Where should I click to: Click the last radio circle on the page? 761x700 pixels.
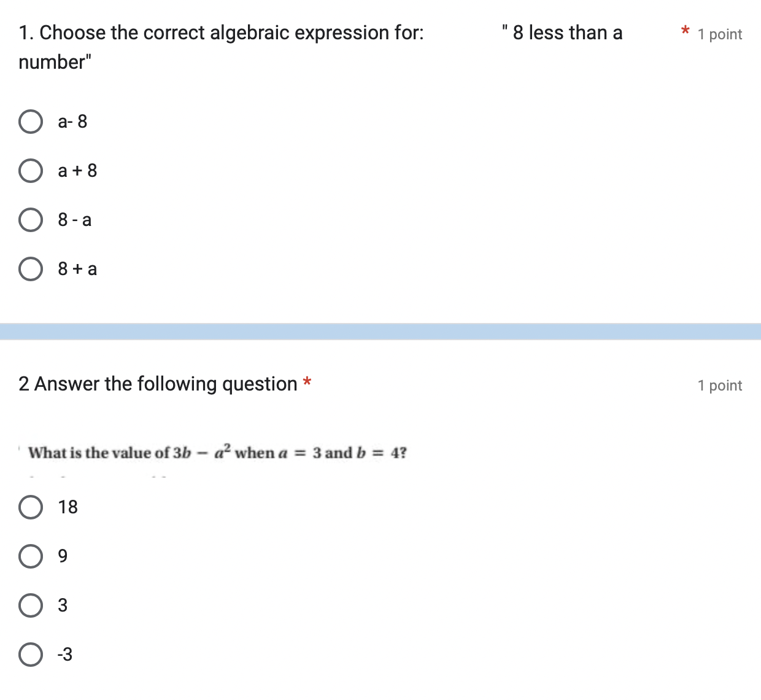tap(30, 655)
